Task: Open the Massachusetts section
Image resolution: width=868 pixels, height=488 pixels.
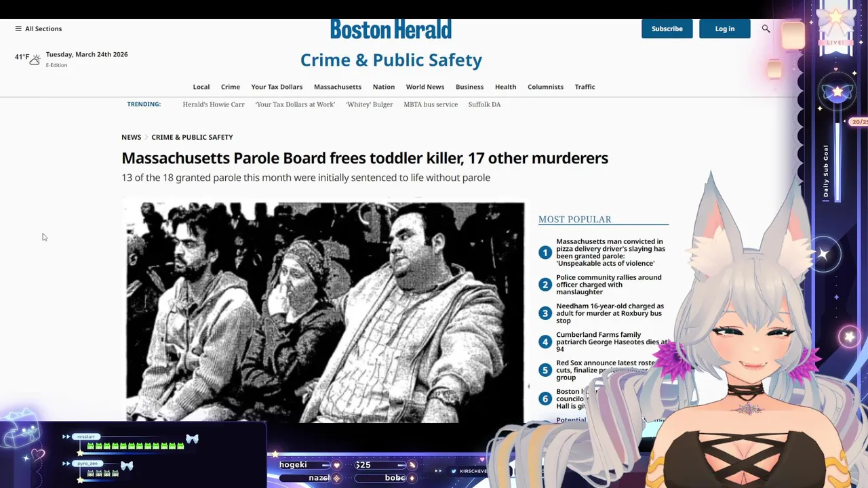Action: [x=338, y=87]
